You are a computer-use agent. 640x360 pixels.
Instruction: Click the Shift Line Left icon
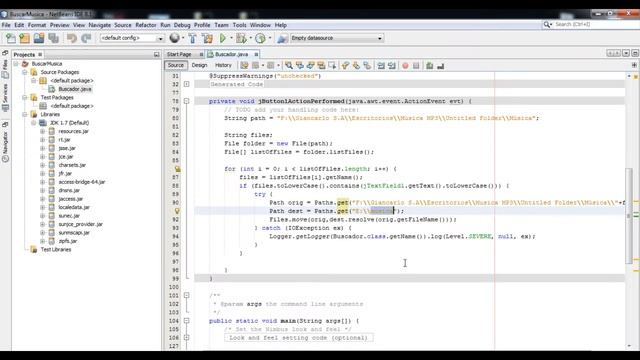tap(381, 66)
